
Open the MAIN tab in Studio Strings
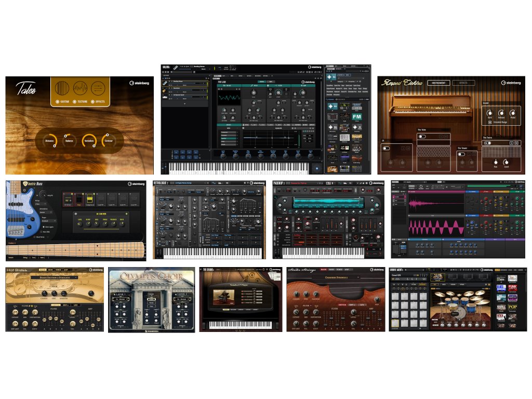tap(324, 270)
